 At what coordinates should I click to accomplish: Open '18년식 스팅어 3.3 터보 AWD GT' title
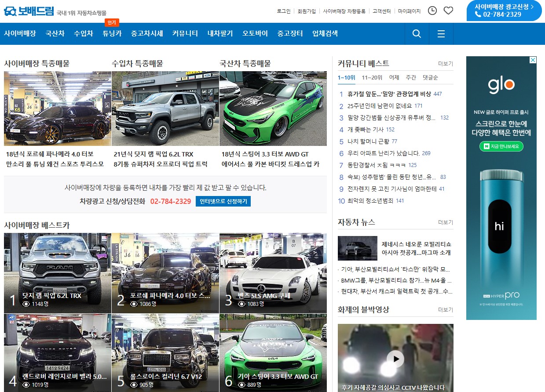click(x=265, y=154)
